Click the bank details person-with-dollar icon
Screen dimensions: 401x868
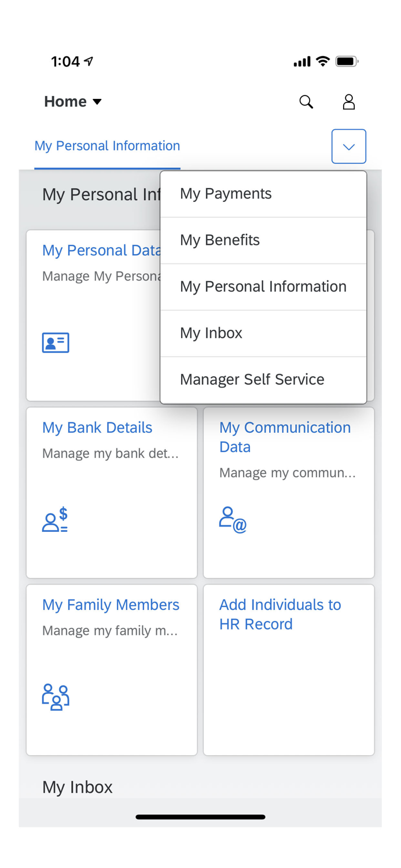click(54, 520)
